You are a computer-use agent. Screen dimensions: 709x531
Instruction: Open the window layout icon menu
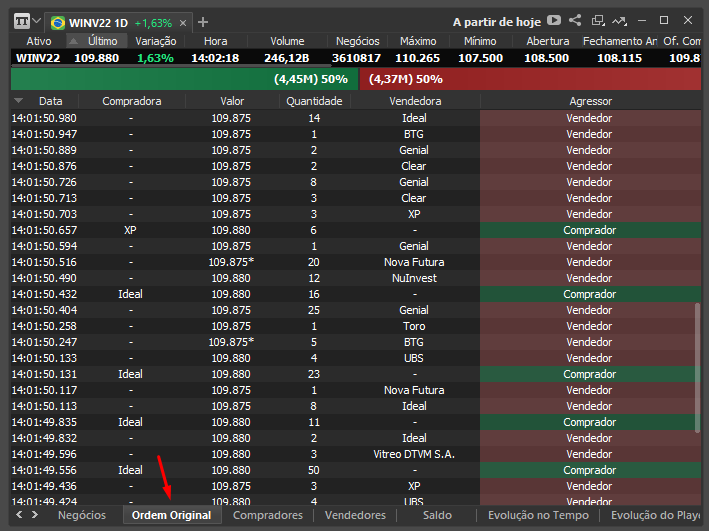21,21
